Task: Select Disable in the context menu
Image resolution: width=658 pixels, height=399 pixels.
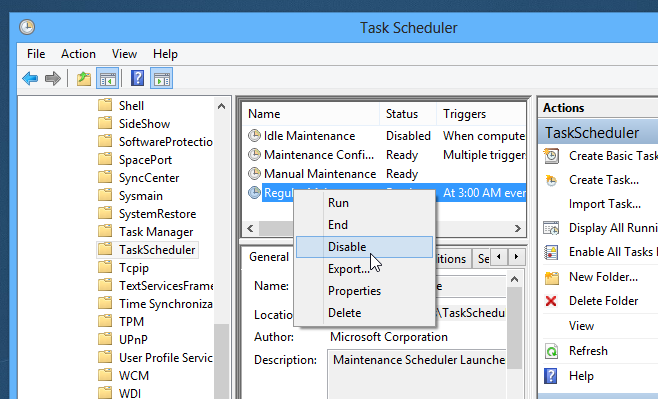Action: click(x=364, y=247)
